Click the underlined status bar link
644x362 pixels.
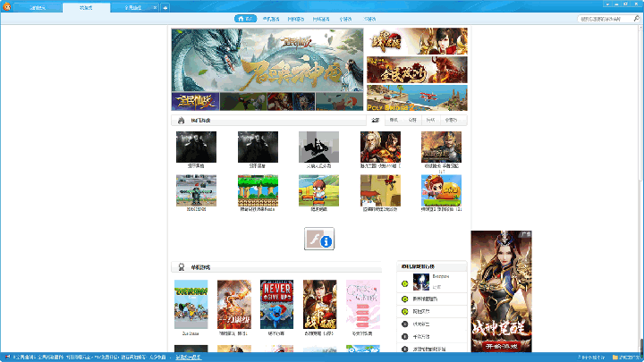(x=189, y=358)
